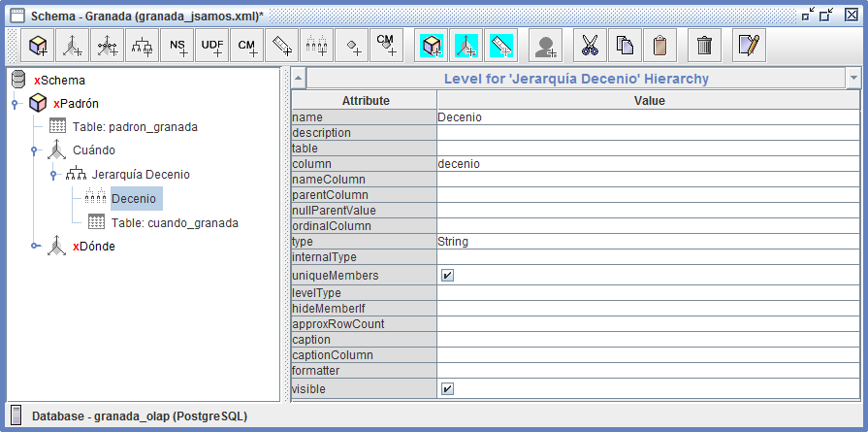Click the down arrow right of the level title

tap(853, 78)
